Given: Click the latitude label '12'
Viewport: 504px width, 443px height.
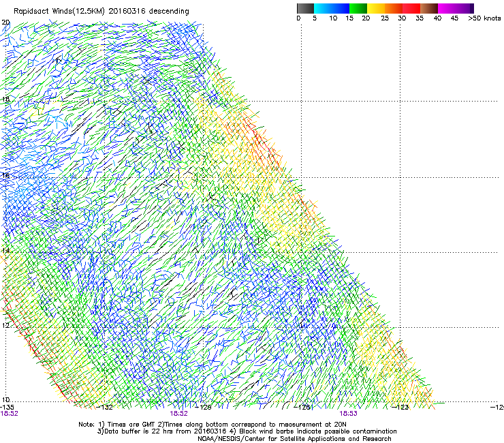Looking at the screenshot, I should pyautogui.click(x=5, y=325).
